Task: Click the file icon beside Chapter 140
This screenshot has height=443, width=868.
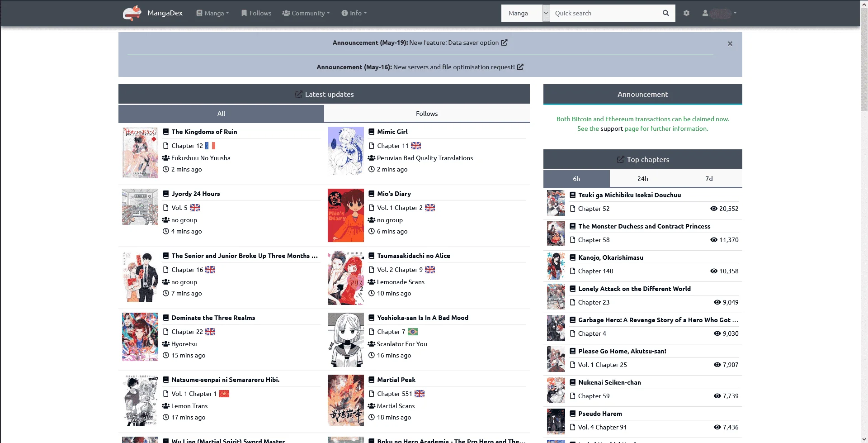Action: [x=573, y=271]
